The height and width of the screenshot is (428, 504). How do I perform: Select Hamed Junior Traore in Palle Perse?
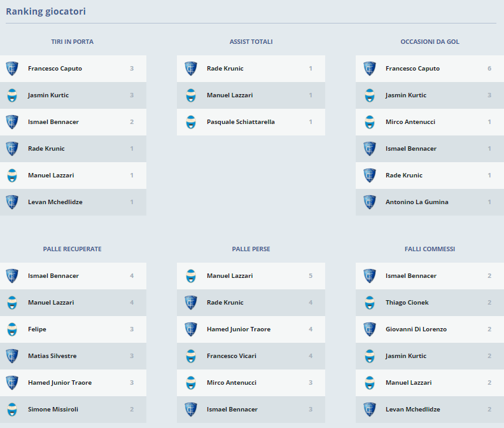point(239,329)
